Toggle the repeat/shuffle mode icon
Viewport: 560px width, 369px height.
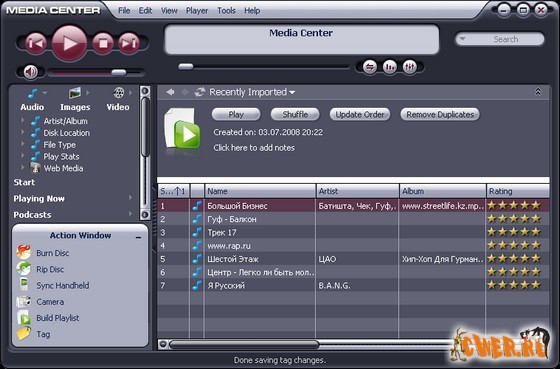370,67
